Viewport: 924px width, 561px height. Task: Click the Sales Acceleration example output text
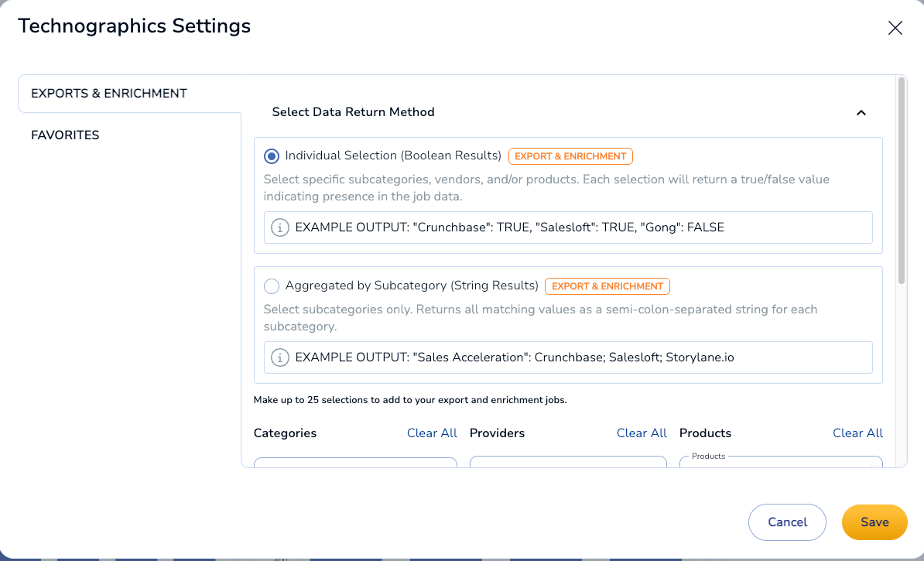click(x=515, y=357)
